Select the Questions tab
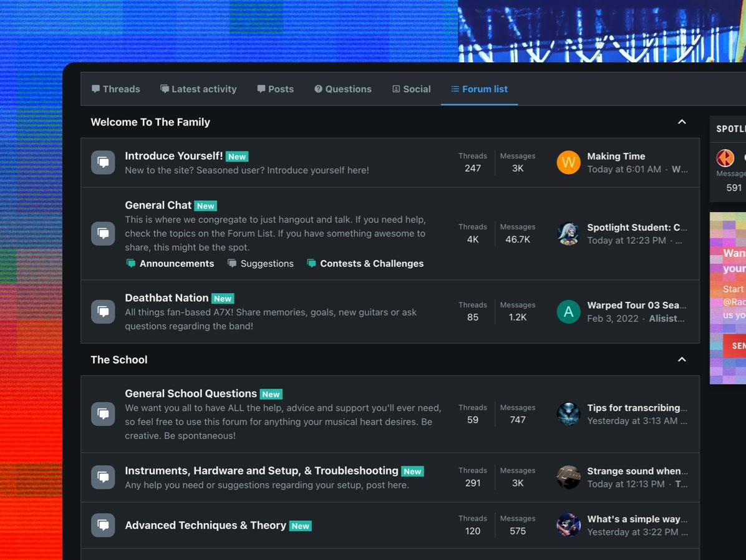This screenshot has width=746, height=560. [342, 89]
